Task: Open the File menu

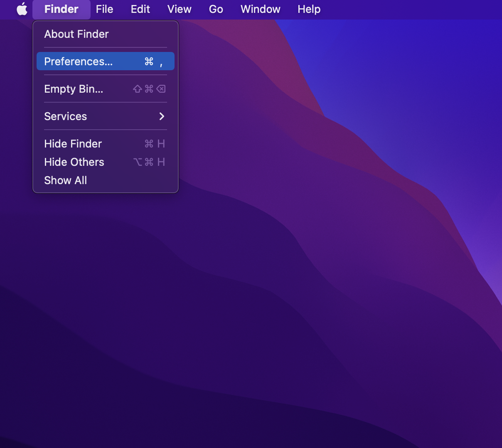Action: click(104, 9)
